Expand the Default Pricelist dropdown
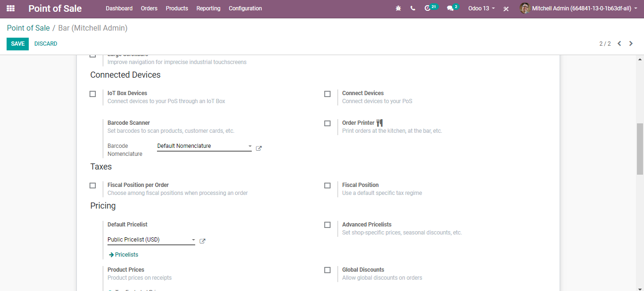Screen dimensions: 644x291 pos(151,240)
